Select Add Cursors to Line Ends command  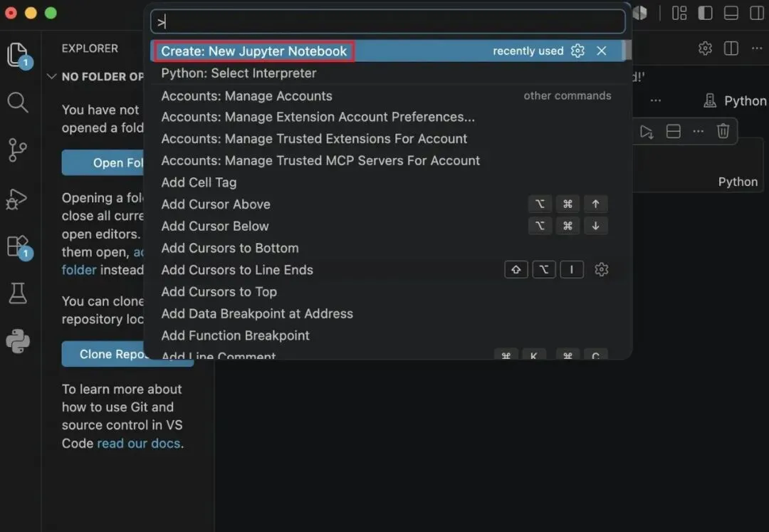[388, 270]
